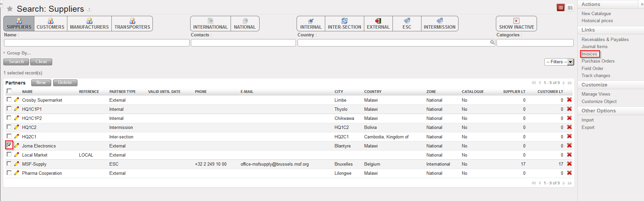
Task: Open the Filters dropdown
Action: pyautogui.click(x=559, y=62)
